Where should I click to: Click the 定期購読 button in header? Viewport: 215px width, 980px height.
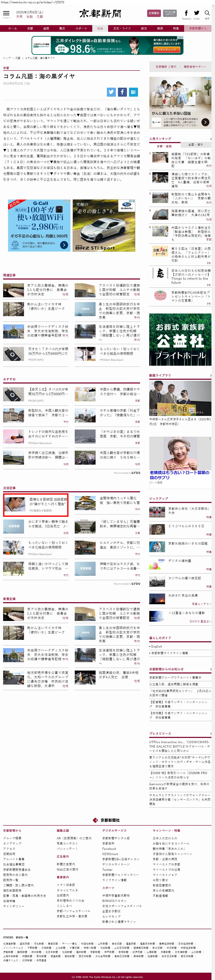[154, 13]
